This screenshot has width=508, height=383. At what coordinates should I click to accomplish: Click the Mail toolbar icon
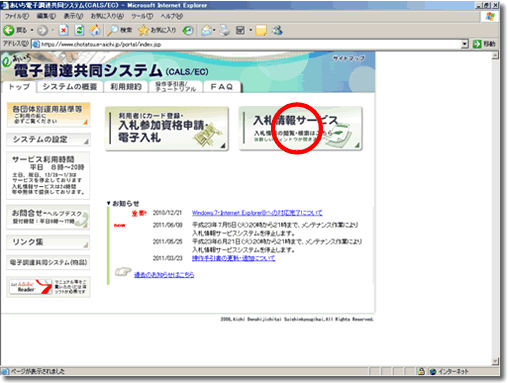(x=207, y=31)
